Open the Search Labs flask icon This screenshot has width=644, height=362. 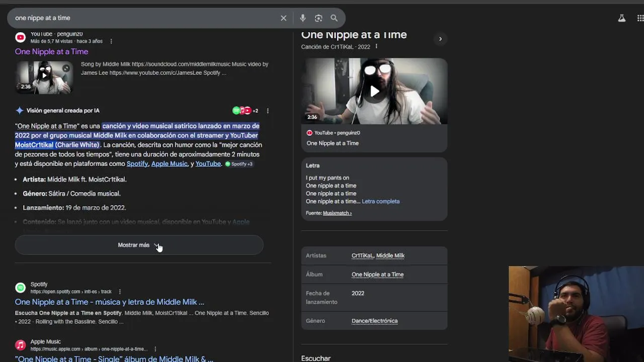coord(621,18)
